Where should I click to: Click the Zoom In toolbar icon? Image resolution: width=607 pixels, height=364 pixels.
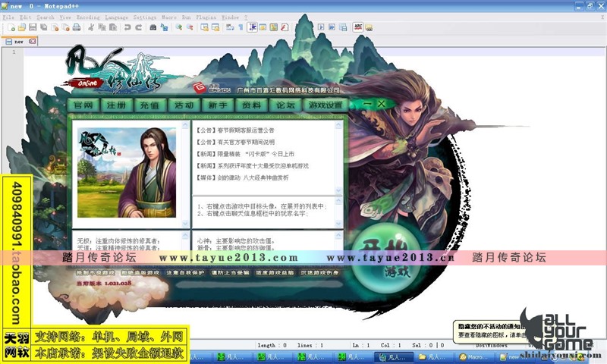(x=179, y=27)
